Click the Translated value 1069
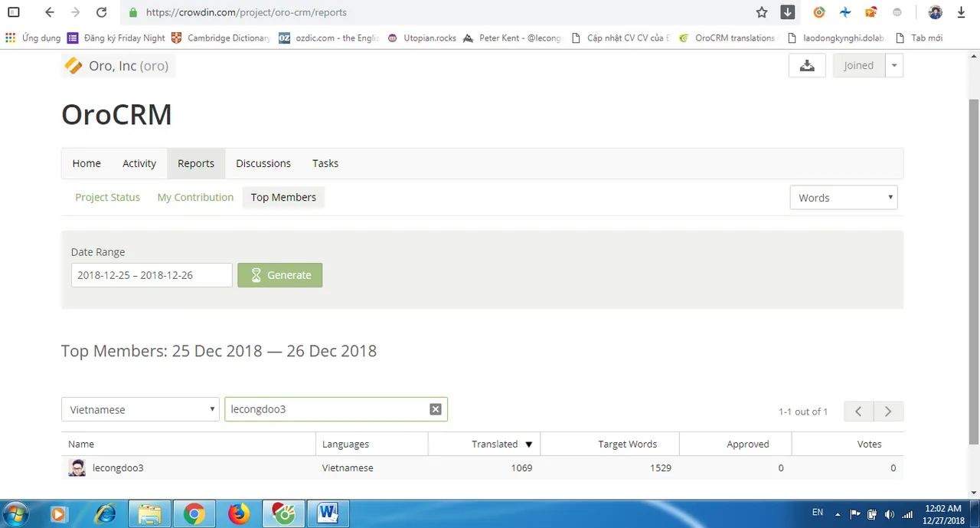 pyautogui.click(x=521, y=467)
